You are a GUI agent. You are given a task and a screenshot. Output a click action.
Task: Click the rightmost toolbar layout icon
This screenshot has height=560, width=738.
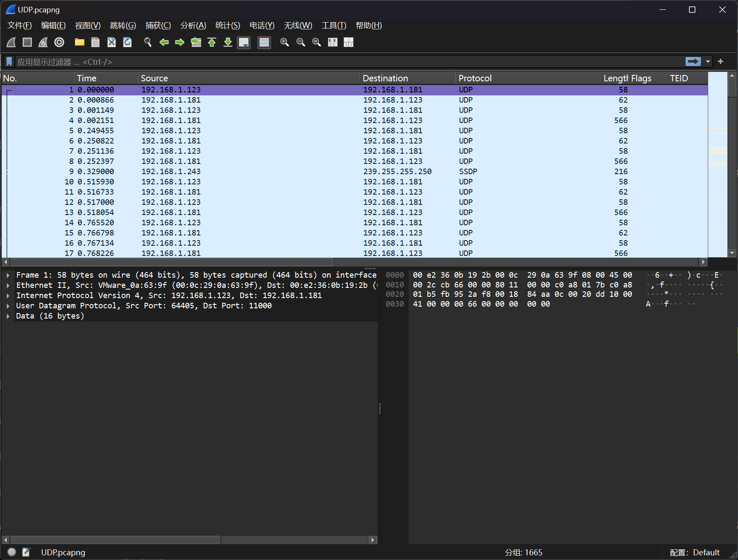coord(349,42)
